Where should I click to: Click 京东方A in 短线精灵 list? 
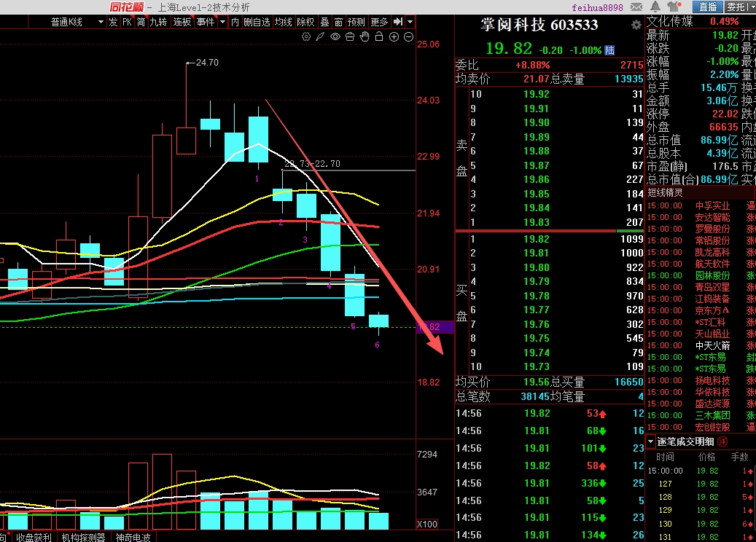(712, 310)
